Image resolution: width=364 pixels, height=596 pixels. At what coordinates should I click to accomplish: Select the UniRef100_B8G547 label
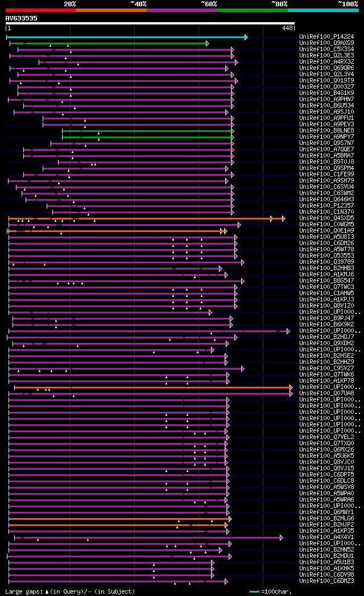[326, 280]
